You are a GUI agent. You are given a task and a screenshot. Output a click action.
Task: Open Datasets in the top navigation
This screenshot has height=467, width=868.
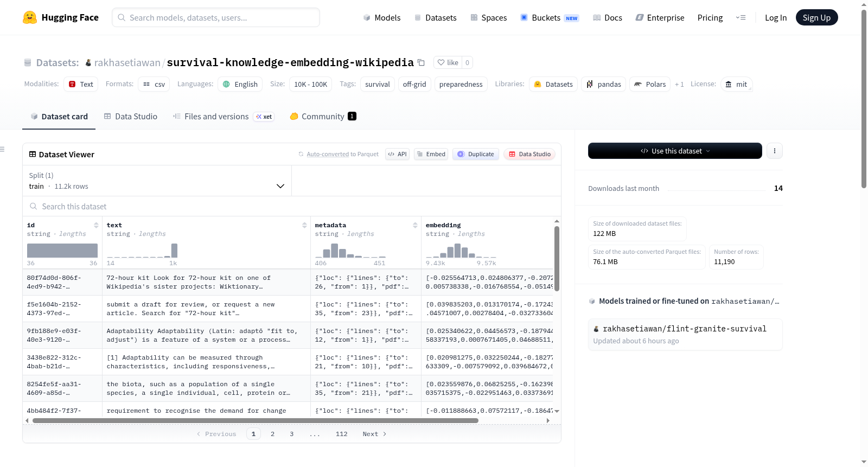435,17
